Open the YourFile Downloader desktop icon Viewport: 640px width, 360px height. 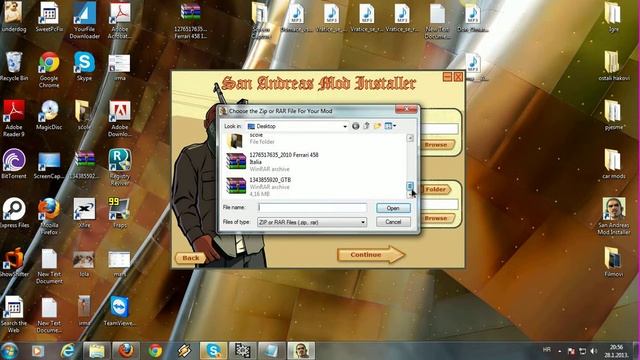[x=84, y=21]
